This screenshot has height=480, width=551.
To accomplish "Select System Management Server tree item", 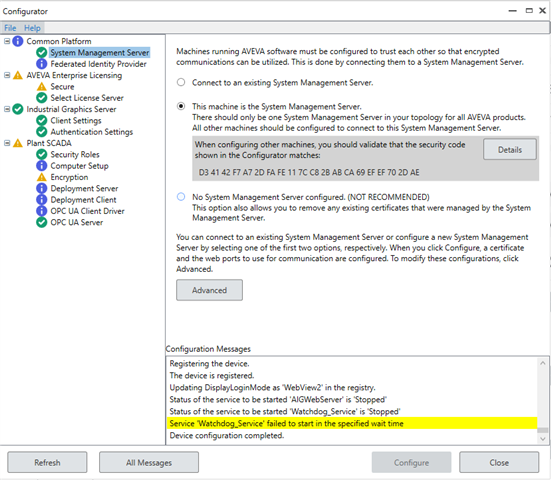I will pos(99,53).
